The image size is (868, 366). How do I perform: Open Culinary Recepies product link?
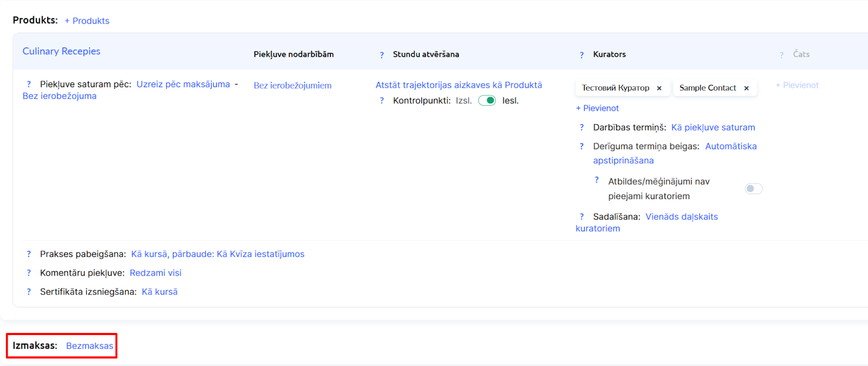61,52
